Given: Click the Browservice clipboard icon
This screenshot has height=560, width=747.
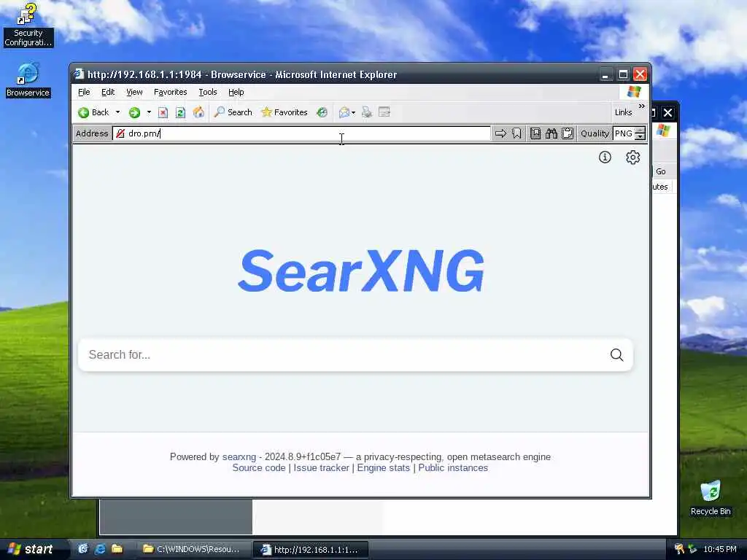Looking at the screenshot, I should tap(567, 133).
